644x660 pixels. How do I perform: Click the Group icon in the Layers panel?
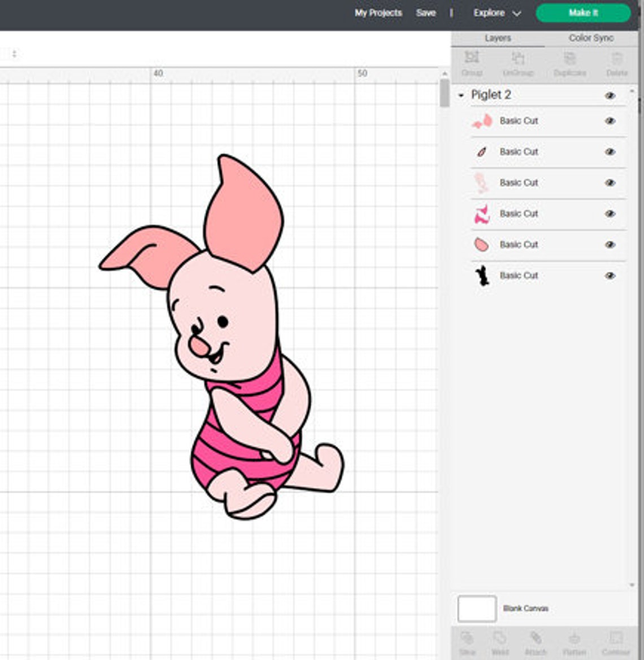[472, 58]
